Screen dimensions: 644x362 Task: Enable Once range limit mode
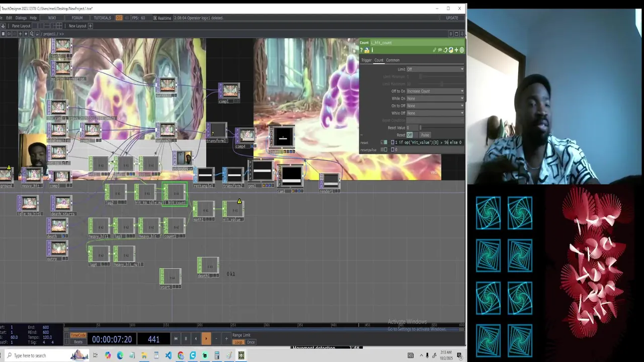click(x=251, y=342)
